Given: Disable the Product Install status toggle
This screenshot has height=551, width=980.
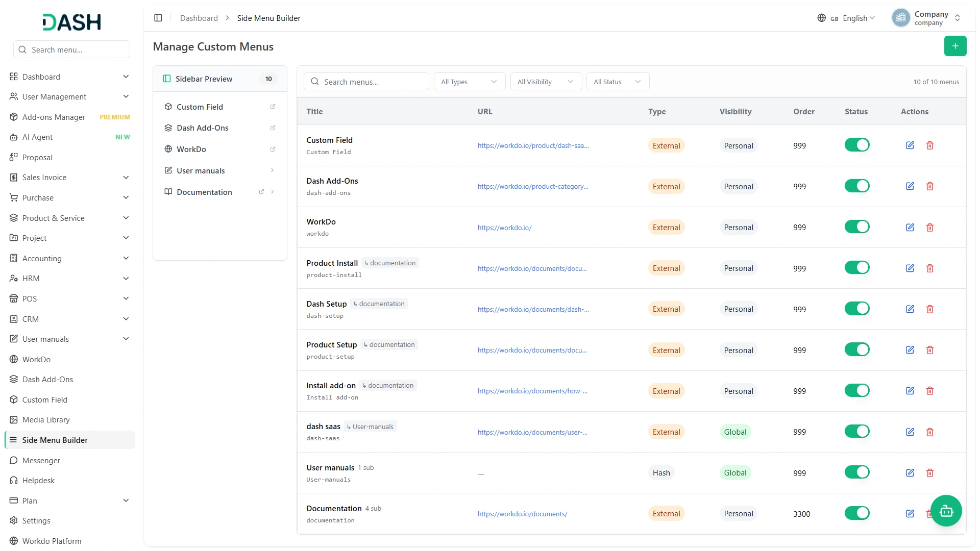Looking at the screenshot, I should coord(857,267).
